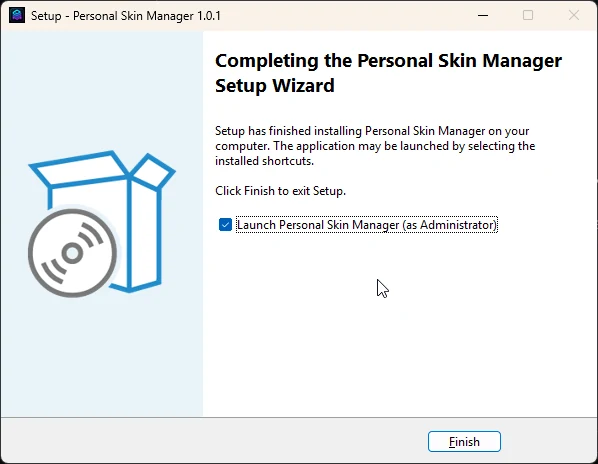598x464 pixels.
Task: Click the Personal Skin Manager title bar icon
Action: pos(17,16)
